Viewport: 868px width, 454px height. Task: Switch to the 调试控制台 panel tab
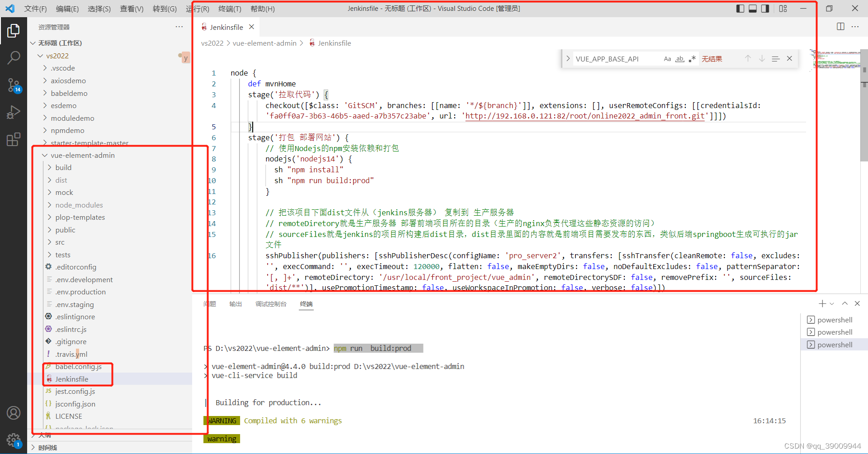coord(271,304)
